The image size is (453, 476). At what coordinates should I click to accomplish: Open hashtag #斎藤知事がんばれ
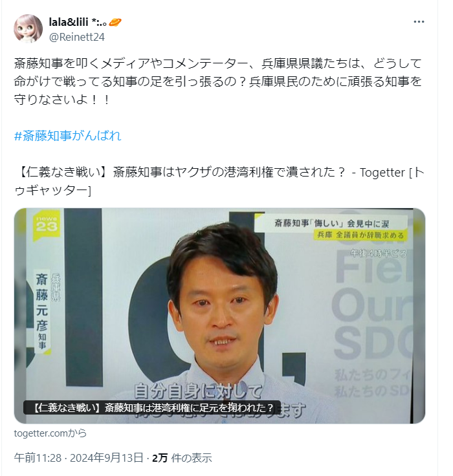(67, 136)
